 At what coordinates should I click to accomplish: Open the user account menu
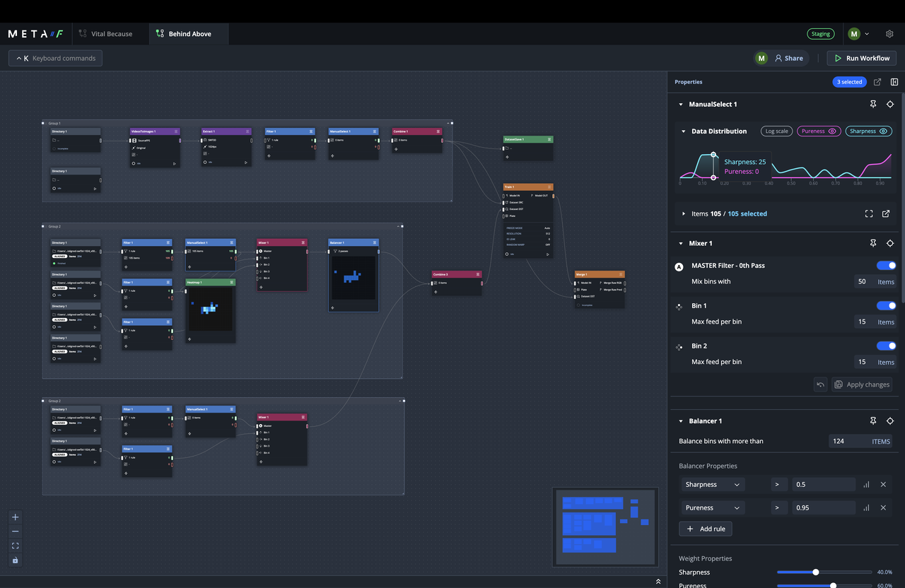858,34
